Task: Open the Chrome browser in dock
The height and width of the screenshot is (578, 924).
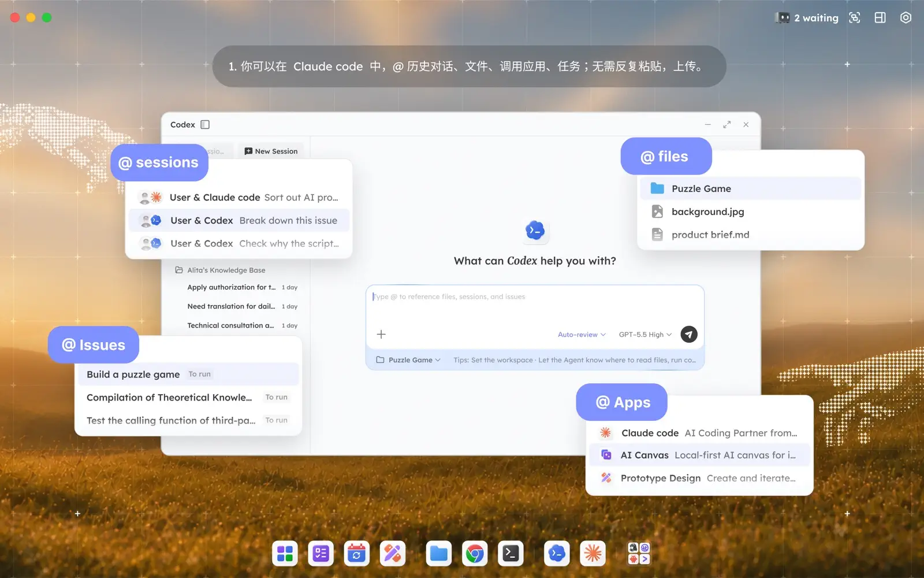Action: click(x=475, y=554)
